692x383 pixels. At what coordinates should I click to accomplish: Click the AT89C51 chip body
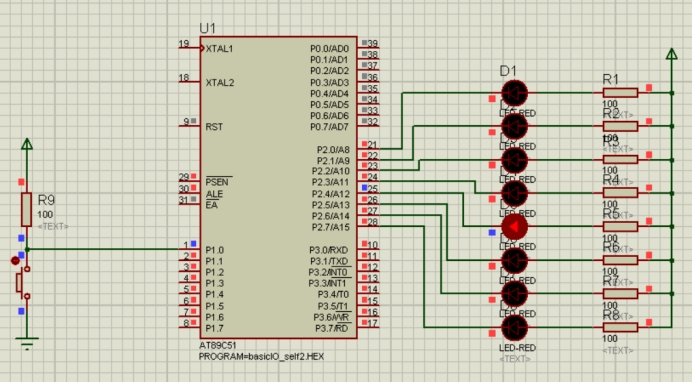tap(278, 188)
